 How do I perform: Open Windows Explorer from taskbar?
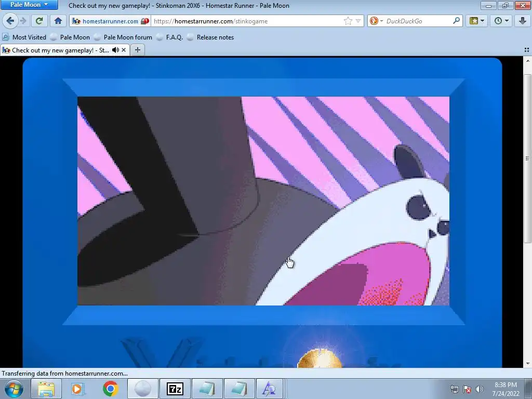[46, 389]
